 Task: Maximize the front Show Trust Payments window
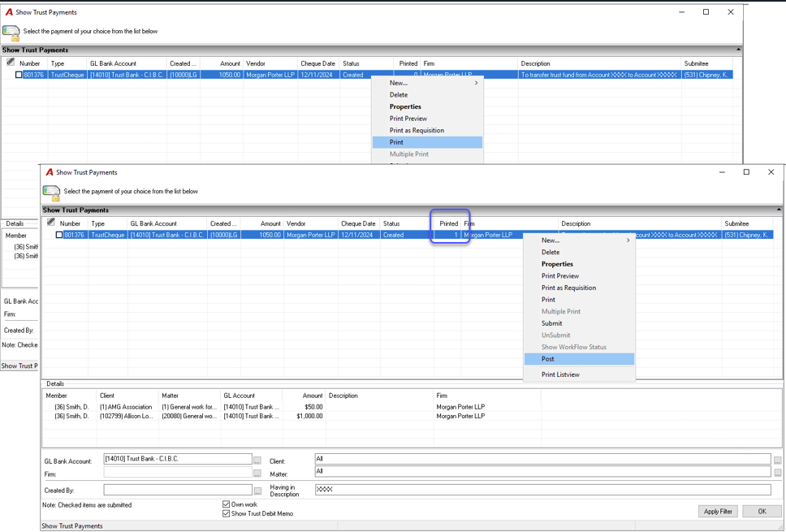point(746,172)
